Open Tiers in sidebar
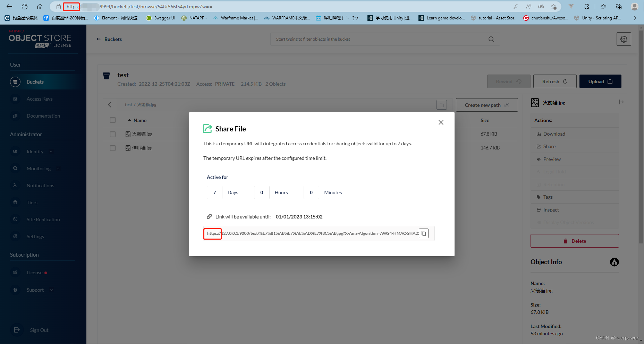 tap(32, 203)
